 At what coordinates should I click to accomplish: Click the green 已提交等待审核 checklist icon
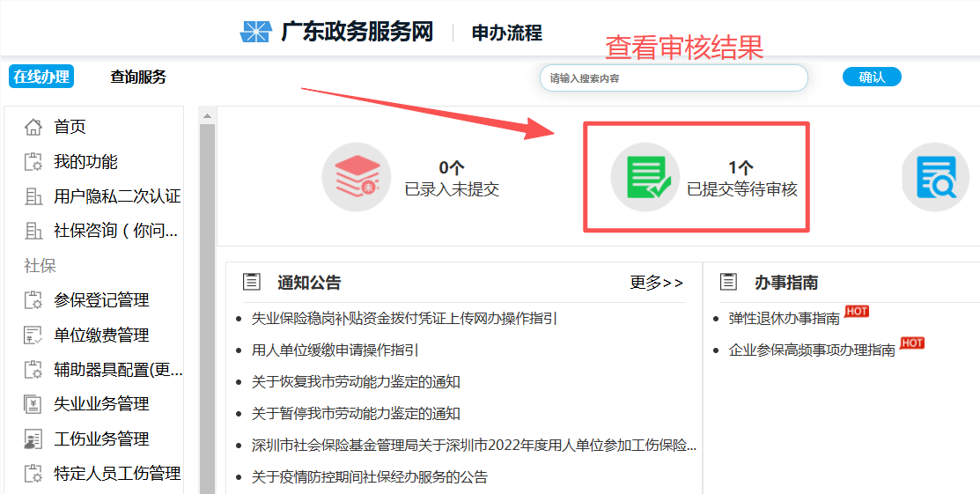[x=645, y=176]
